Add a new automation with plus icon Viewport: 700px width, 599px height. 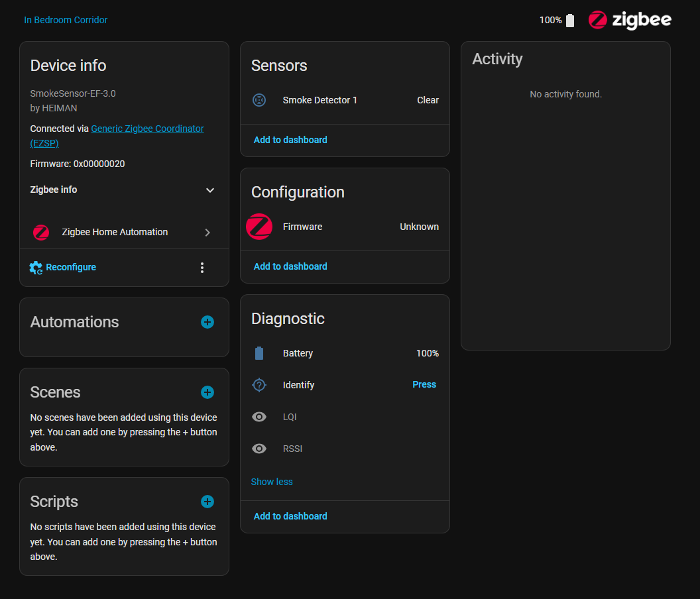[207, 322]
